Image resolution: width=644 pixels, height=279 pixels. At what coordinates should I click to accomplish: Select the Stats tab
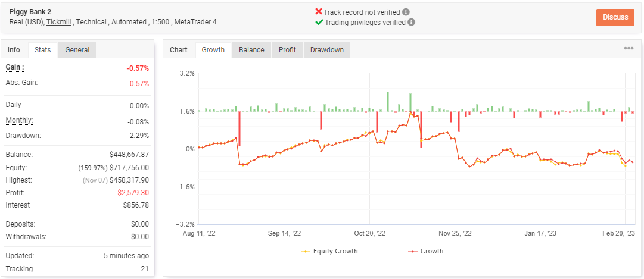(x=43, y=49)
